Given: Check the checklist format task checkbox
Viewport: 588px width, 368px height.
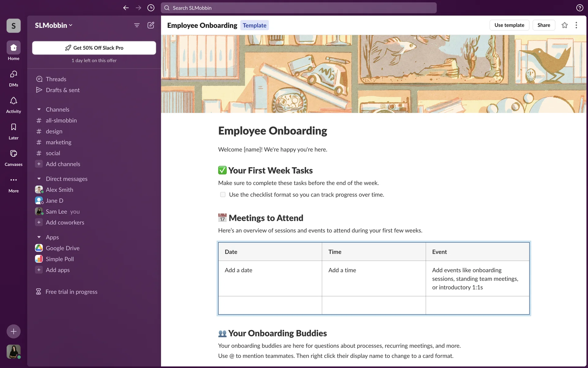Looking at the screenshot, I should pos(223,195).
